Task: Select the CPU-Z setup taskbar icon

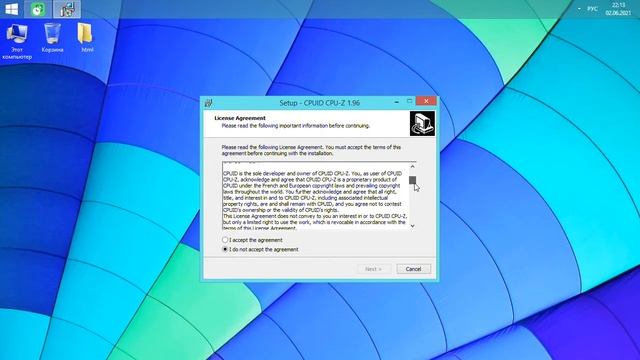Action: click(x=67, y=9)
